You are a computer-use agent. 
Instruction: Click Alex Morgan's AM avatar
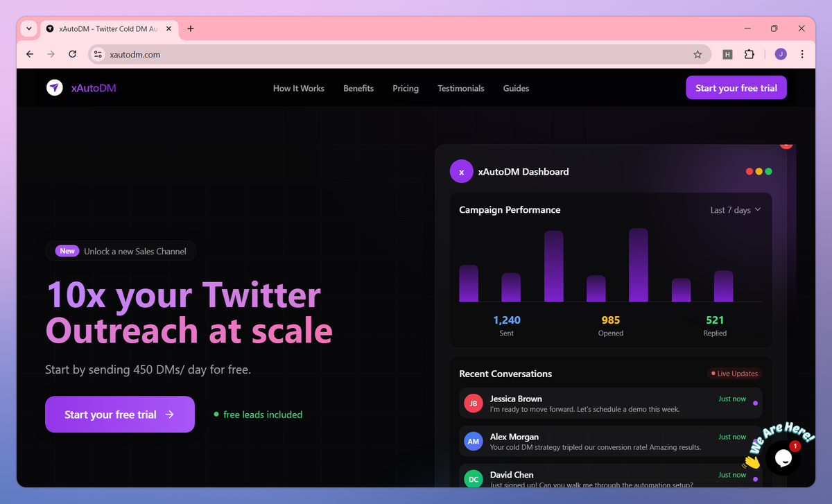[x=473, y=441]
